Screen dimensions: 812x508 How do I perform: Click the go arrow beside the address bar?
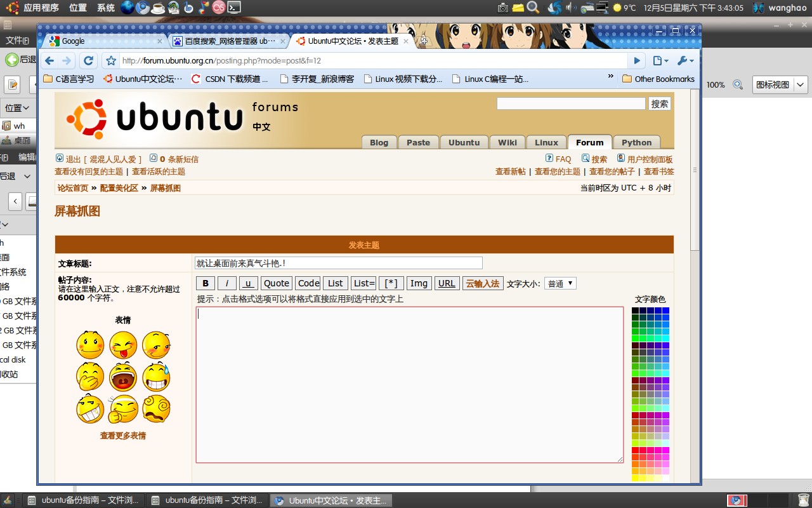(x=637, y=61)
